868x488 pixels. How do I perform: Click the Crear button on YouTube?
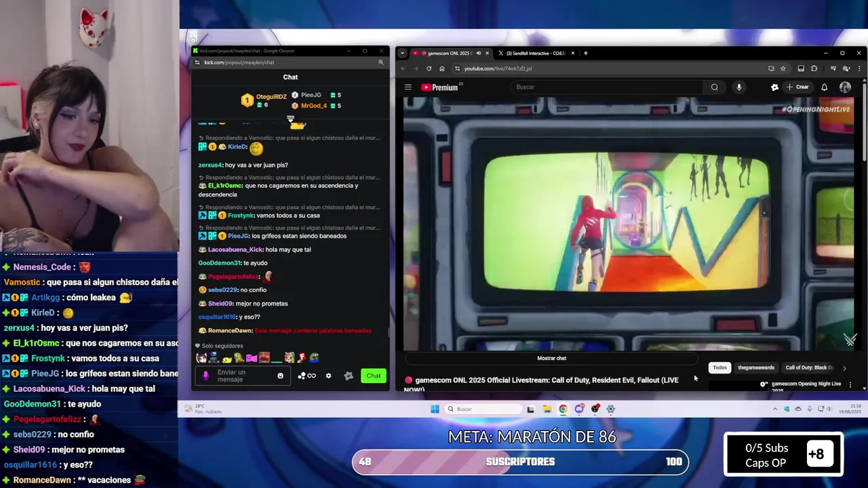tap(797, 87)
